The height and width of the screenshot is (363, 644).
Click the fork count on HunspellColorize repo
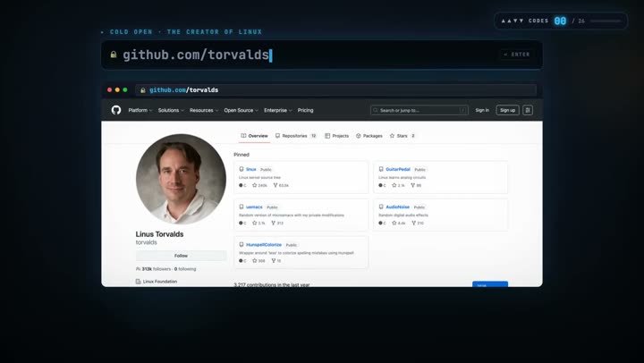pos(276,261)
